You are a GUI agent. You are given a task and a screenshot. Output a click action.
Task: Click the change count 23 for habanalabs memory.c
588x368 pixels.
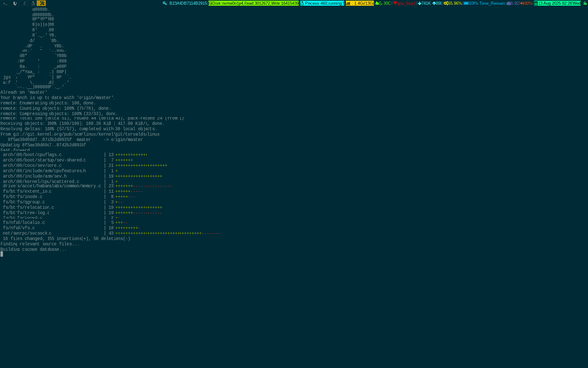[111, 186]
